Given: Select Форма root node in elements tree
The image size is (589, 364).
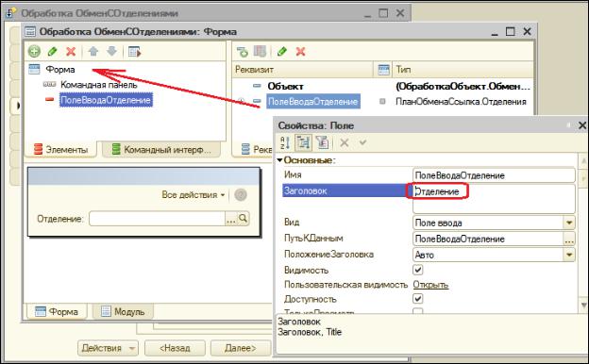Looking at the screenshot, I should click(x=60, y=70).
